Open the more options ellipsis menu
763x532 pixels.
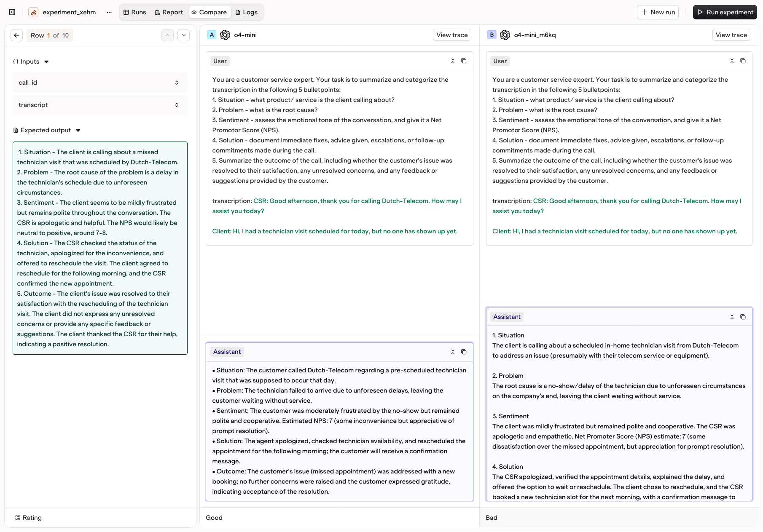coord(109,12)
